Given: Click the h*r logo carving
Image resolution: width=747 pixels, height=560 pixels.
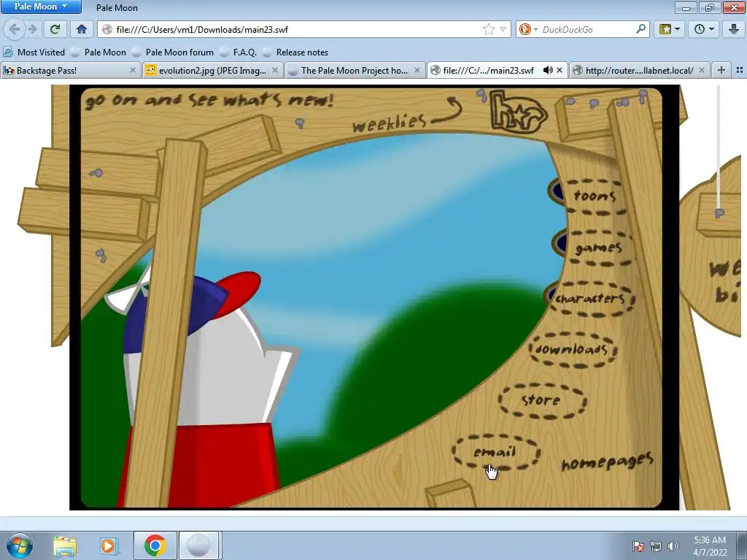Looking at the screenshot, I should click(x=519, y=112).
